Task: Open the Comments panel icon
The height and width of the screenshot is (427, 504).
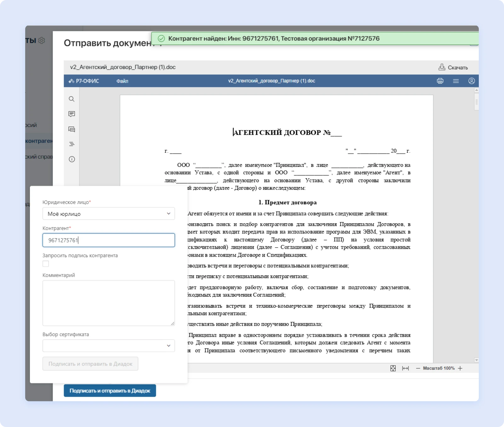Action: point(72,114)
